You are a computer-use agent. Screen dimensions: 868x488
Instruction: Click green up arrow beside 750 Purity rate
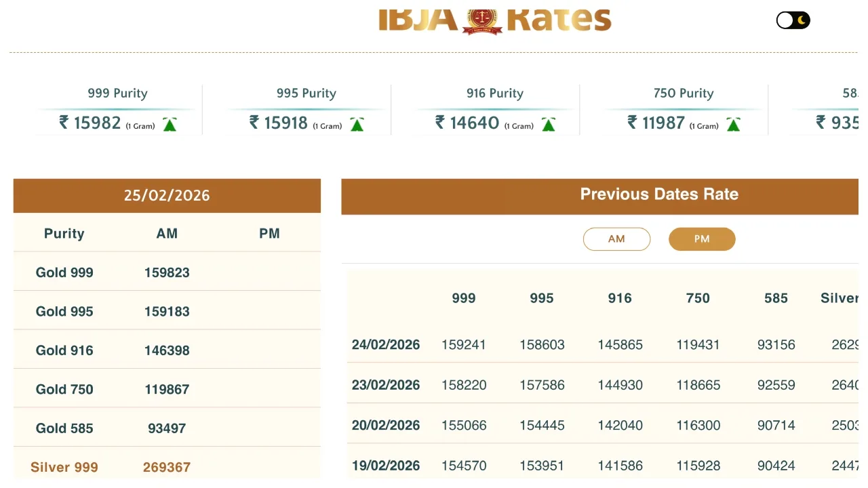point(733,125)
